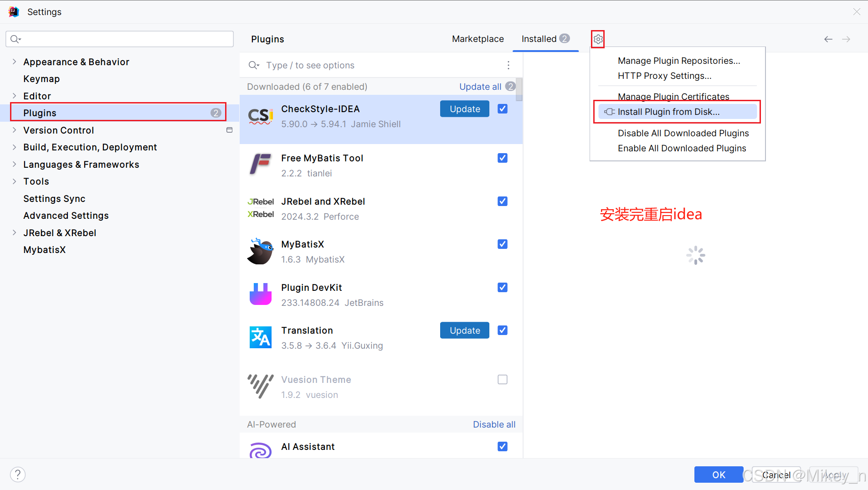The width and height of the screenshot is (868, 490).
Task: Click the AI Assistant spiral icon
Action: 261,451
